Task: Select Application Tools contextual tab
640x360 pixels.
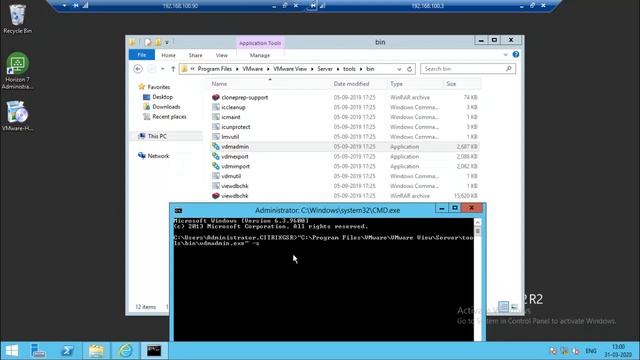Action: (260, 43)
